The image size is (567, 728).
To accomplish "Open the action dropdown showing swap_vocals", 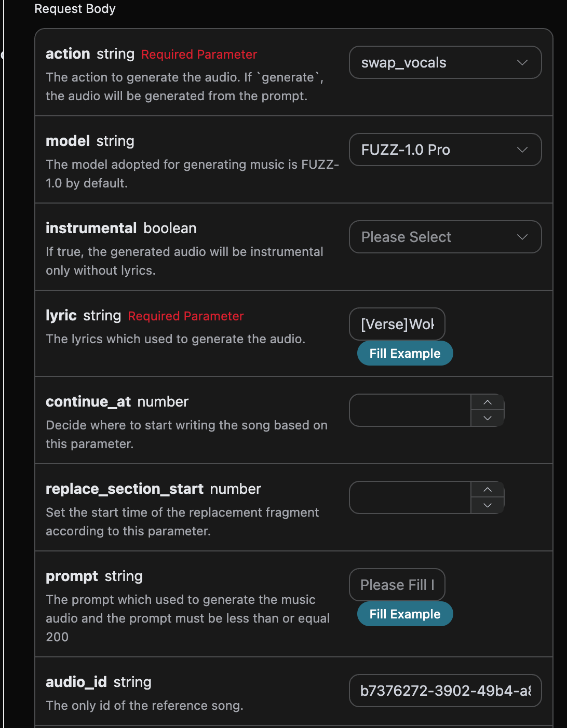I will pos(445,62).
